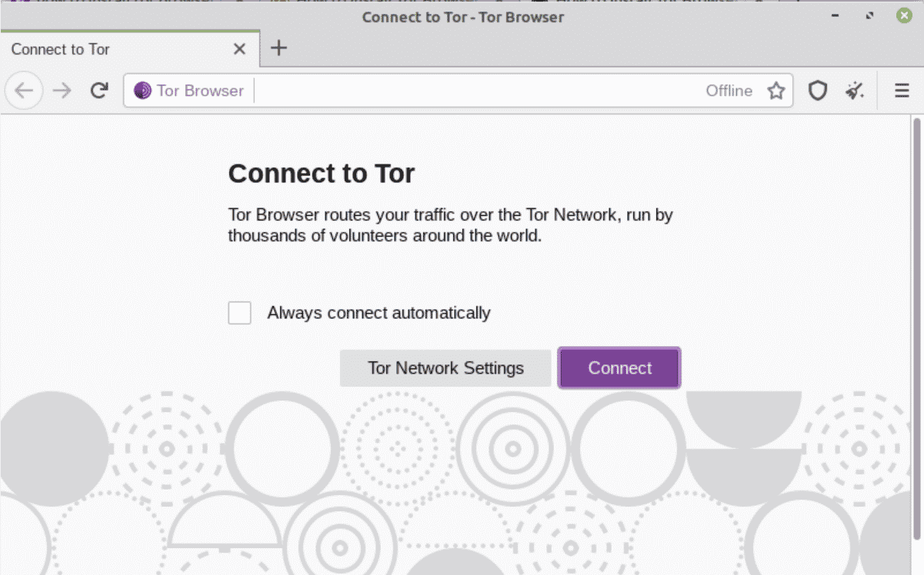Open a new tab with the plus button
Image resolution: width=924 pixels, height=575 pixels.
pos(279,48)
